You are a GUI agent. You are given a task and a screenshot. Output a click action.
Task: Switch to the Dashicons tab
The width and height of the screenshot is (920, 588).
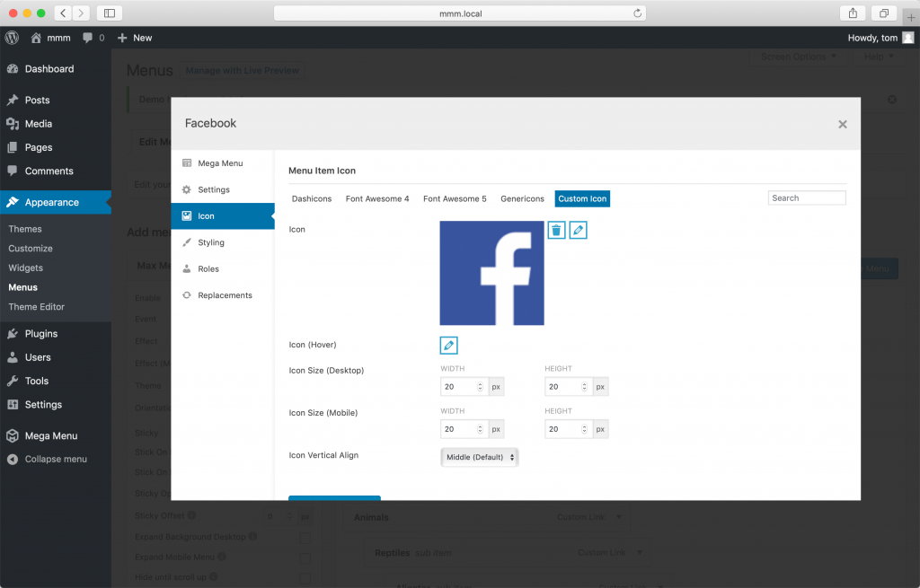(x=311, y=198)
